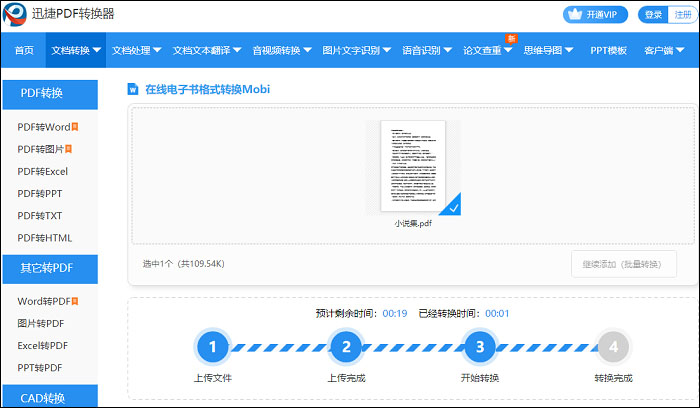The image size is (700, 408).
Task: Click step 4 circle 转换完成
Action: (613, 346)
